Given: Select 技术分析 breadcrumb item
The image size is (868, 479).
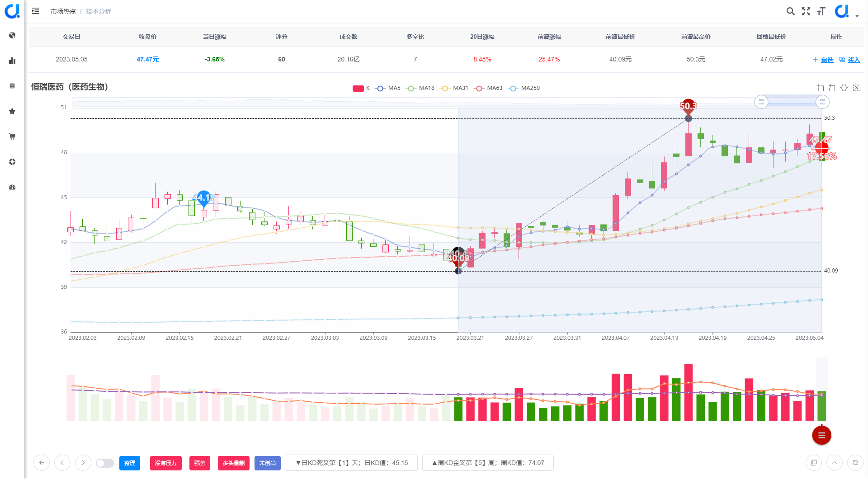Looking at the screenshot, I should click(x=99, y=11).
